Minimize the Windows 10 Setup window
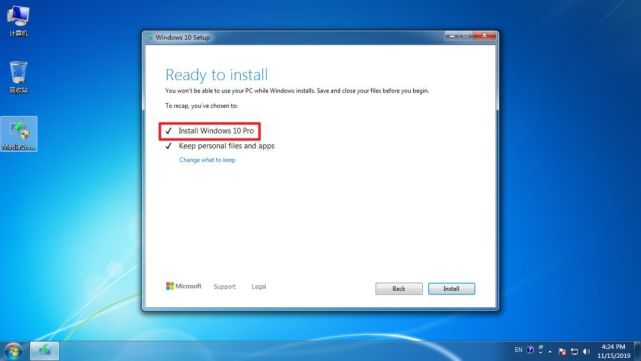 point(451,36)
